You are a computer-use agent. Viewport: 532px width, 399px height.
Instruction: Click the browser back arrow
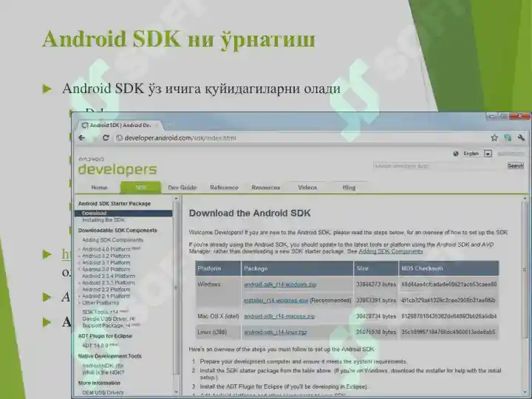point(82,137)
